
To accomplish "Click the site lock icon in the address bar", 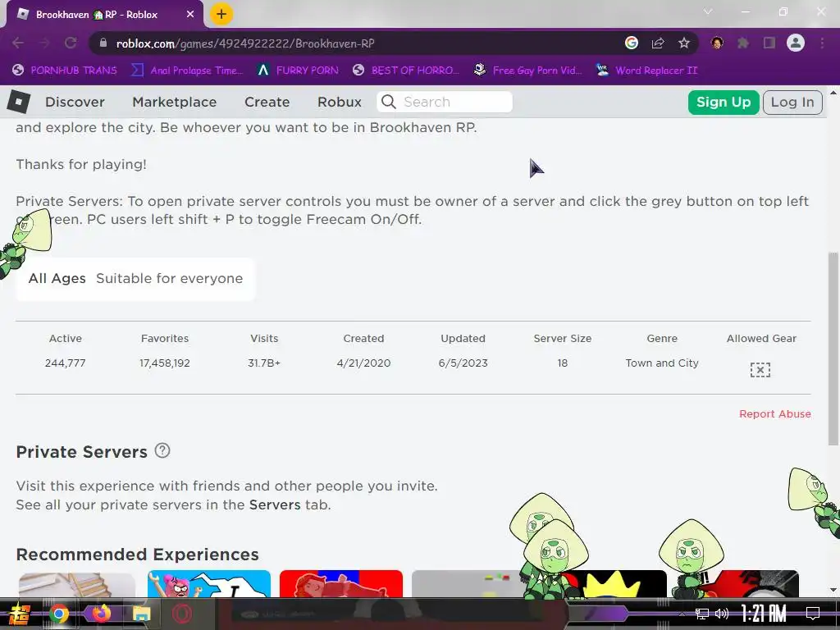I will pyautogui.click(x=103, y=43).
